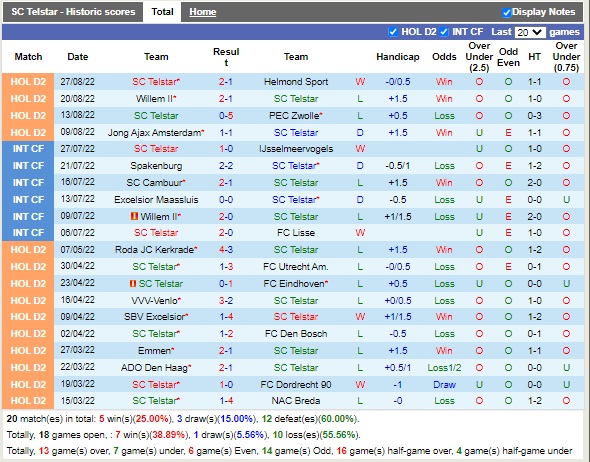Image resolution: width=590 pixels, height=462 pixels.
Task: Toggle the Display Notes checkbox
Action: 506,12
